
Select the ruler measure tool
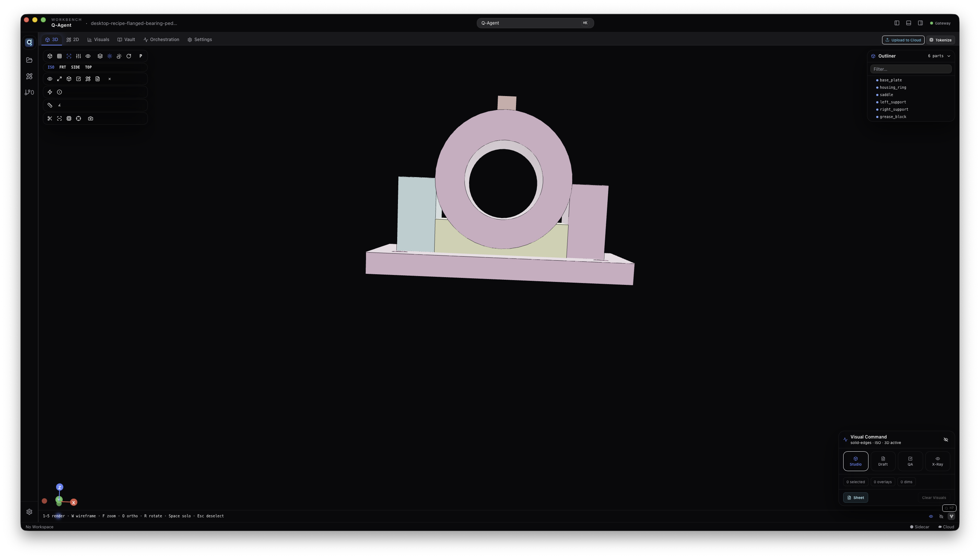click(x=50, y=105)
